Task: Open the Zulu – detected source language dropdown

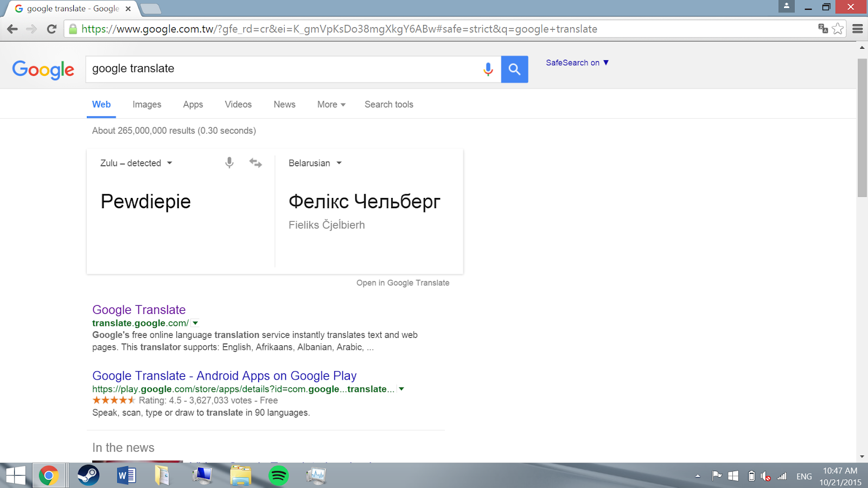Action: pos(136,163)
